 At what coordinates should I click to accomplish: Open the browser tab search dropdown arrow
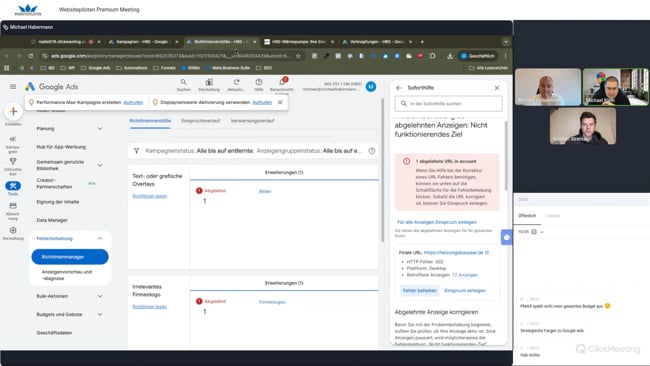506,42
